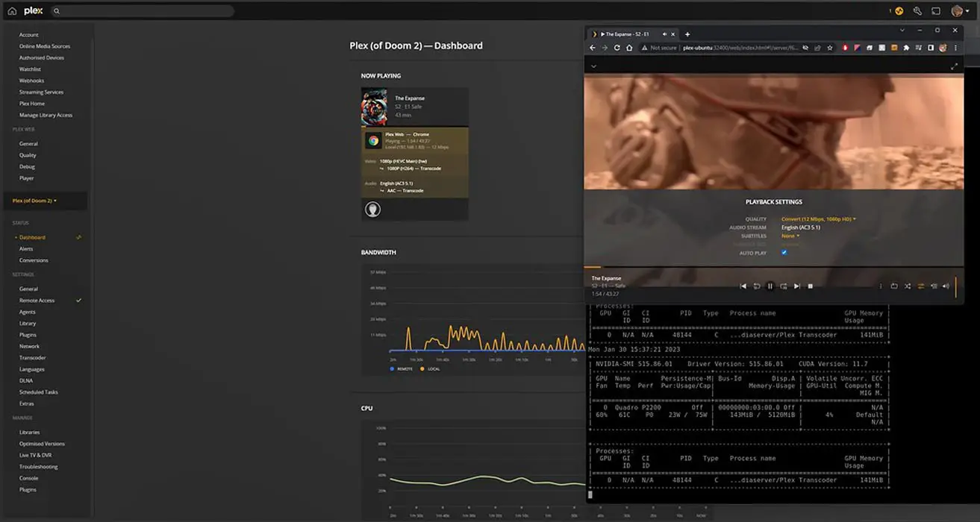This screenshot has height=522, width=980.
Task: Skip forward 30 seconds in the player
Action: [x=784, y=286]
